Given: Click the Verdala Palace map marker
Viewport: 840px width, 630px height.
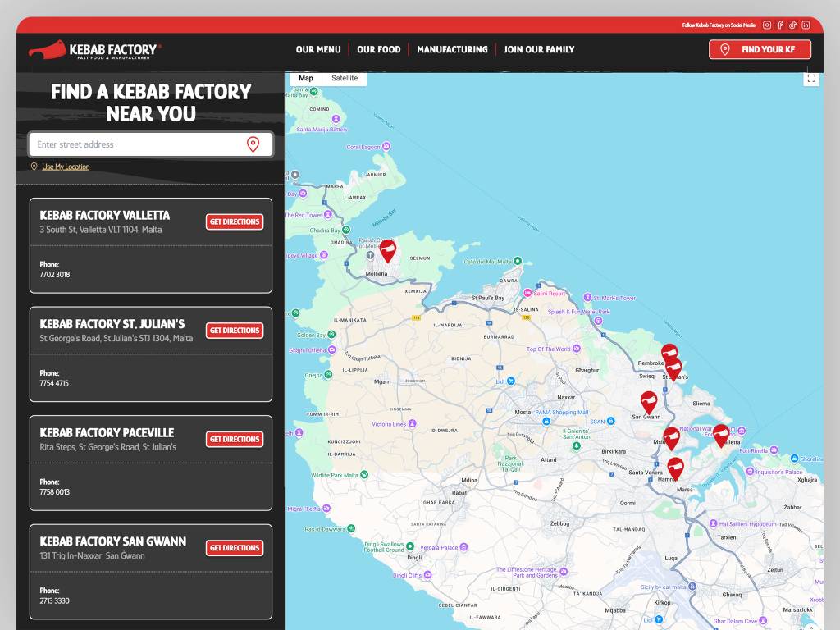Looking at the screenshot, I should pos(464,547).
